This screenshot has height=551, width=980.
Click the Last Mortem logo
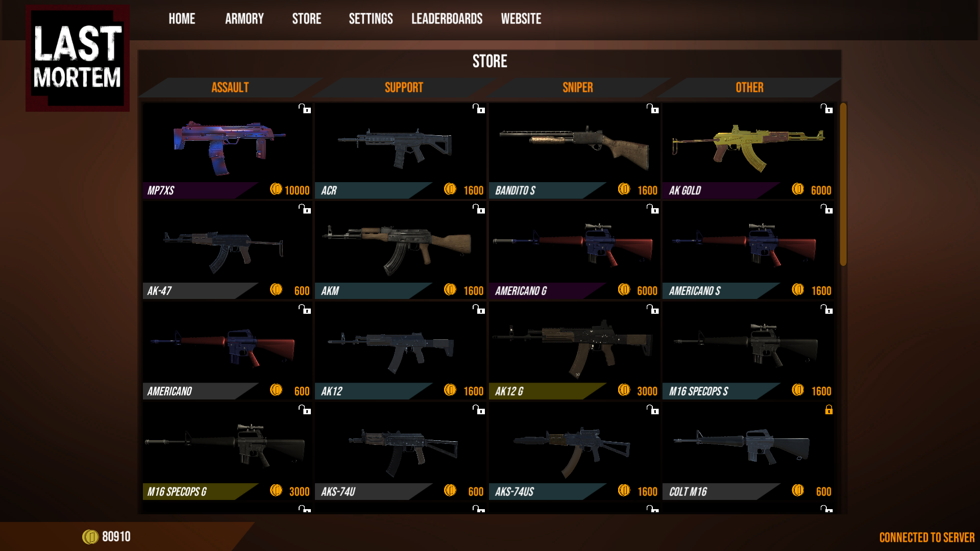point(78,58)
